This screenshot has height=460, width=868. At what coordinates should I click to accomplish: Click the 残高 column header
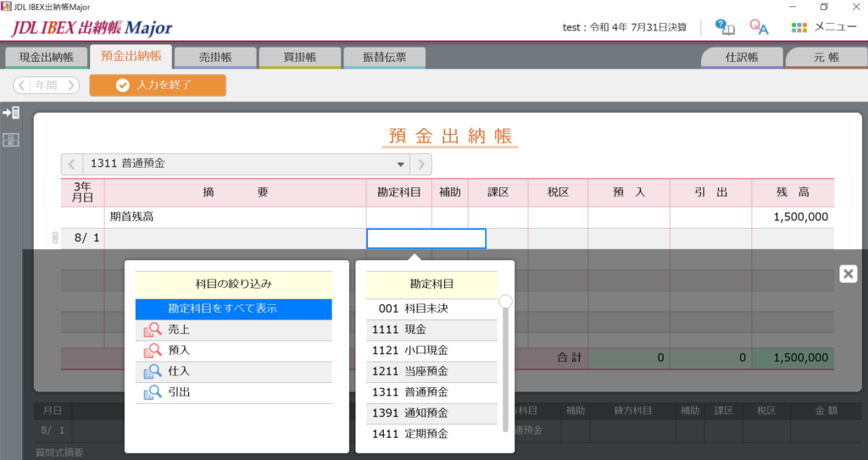click(793, 192)
